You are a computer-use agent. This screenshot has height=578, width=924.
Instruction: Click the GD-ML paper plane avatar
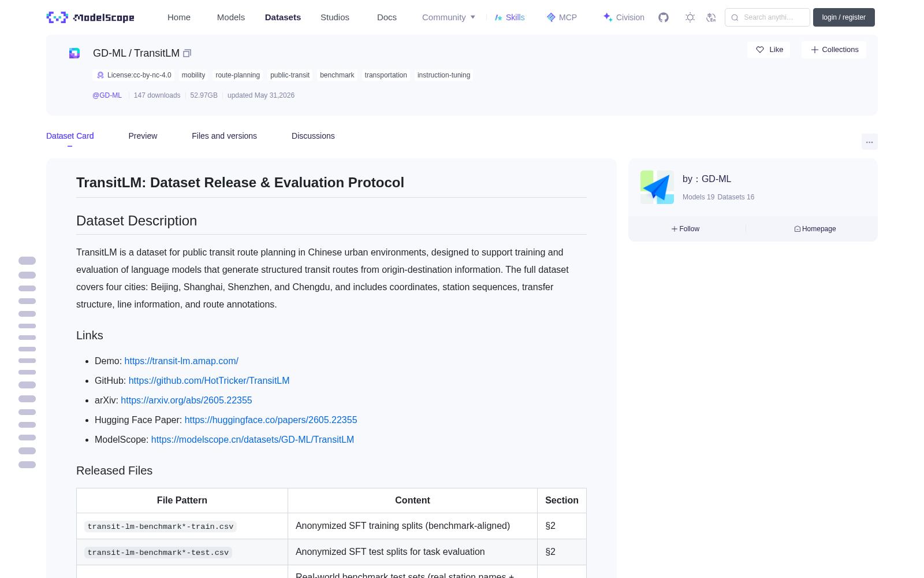657,187
